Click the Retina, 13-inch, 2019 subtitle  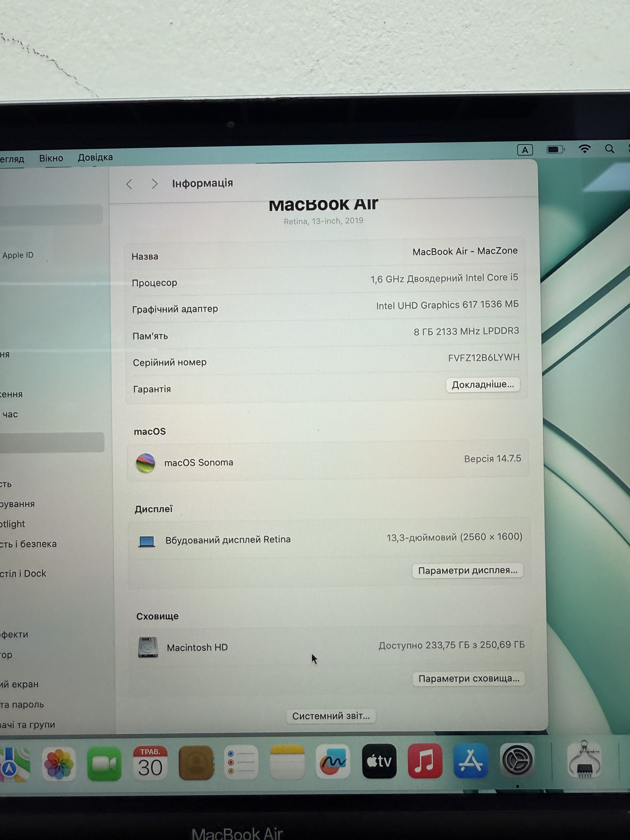tap(324, 221)
